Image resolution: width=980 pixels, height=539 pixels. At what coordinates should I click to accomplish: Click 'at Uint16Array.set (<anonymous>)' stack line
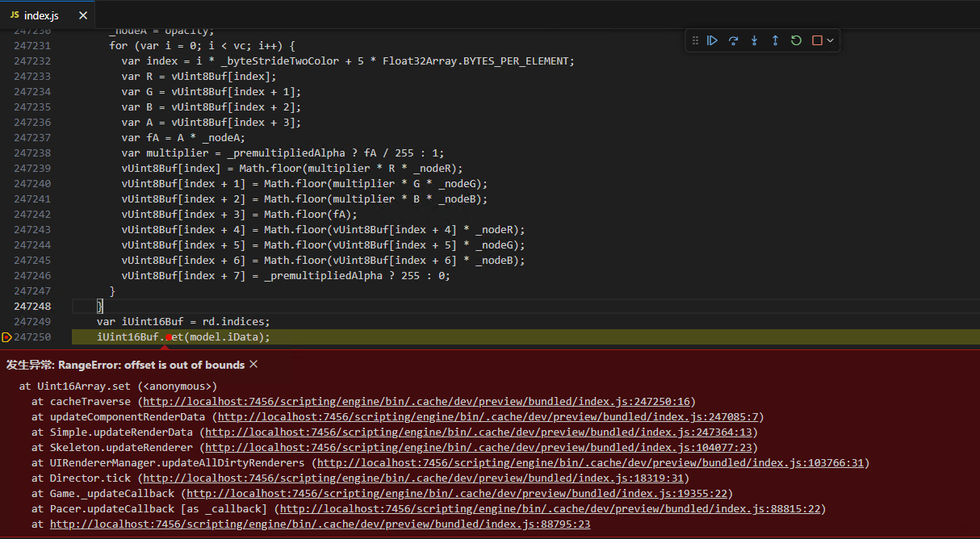tap(119, 386)
